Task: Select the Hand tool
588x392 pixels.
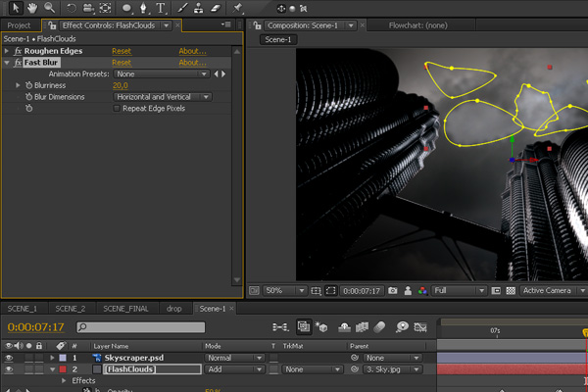Action: pyautogui.click(x=32, y=8)
